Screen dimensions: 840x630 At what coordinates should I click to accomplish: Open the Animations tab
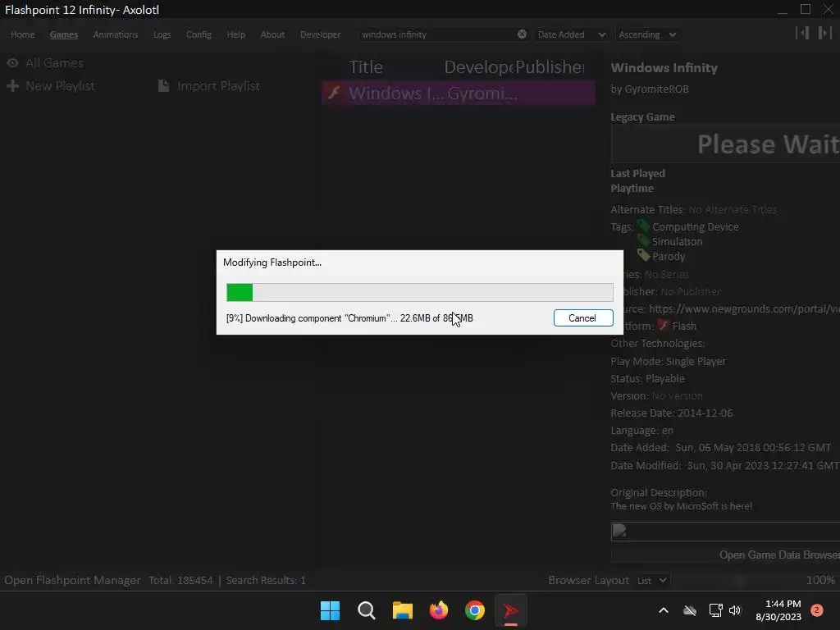(115, 34)
